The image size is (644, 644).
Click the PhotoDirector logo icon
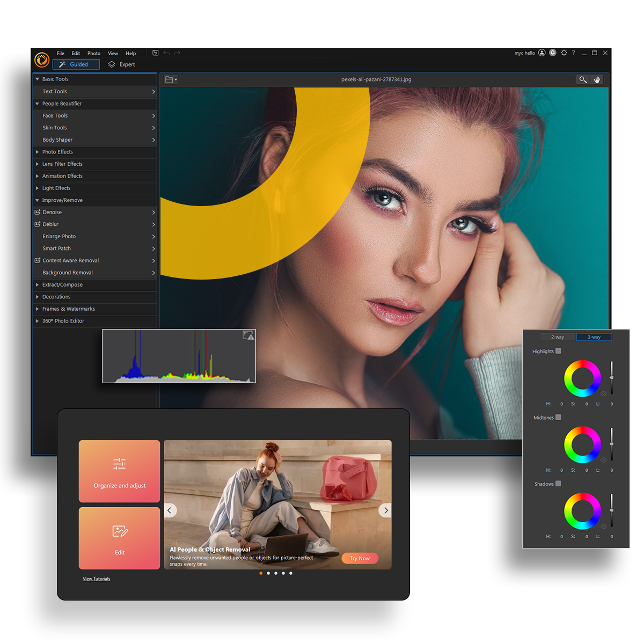(x=42, y=60)
